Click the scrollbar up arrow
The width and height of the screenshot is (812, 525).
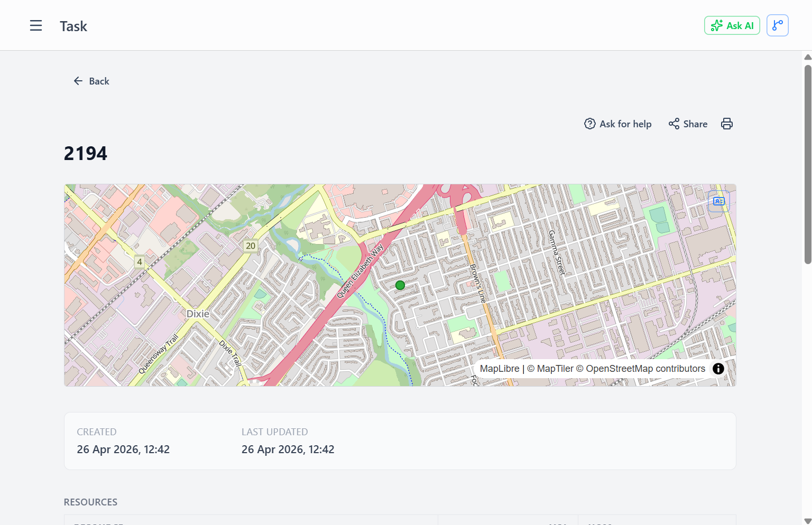point(808,57)
